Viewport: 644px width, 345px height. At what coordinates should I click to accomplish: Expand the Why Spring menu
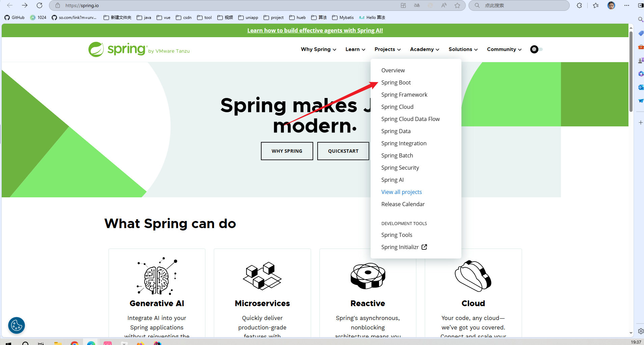pos(319,49)
